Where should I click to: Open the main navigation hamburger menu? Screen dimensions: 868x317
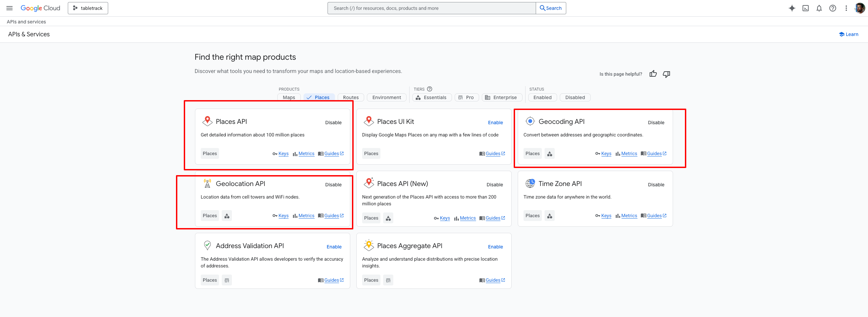[9, 8]
